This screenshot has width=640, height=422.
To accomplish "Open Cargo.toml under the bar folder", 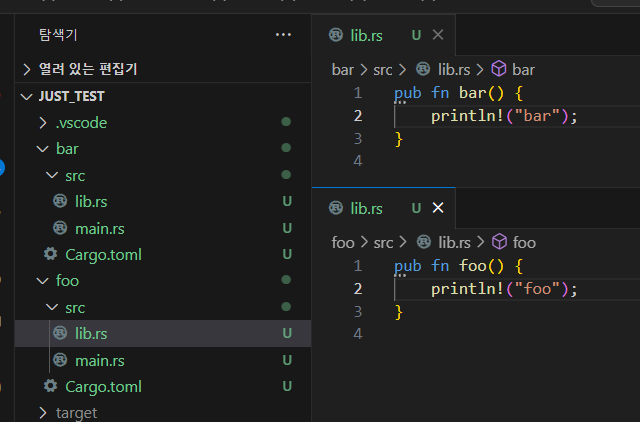I will point(103,254).
